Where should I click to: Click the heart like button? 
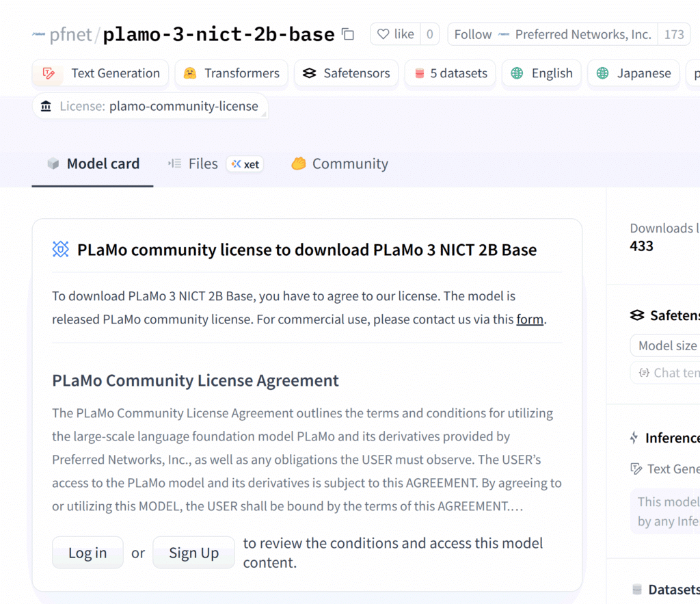[395, 34]
